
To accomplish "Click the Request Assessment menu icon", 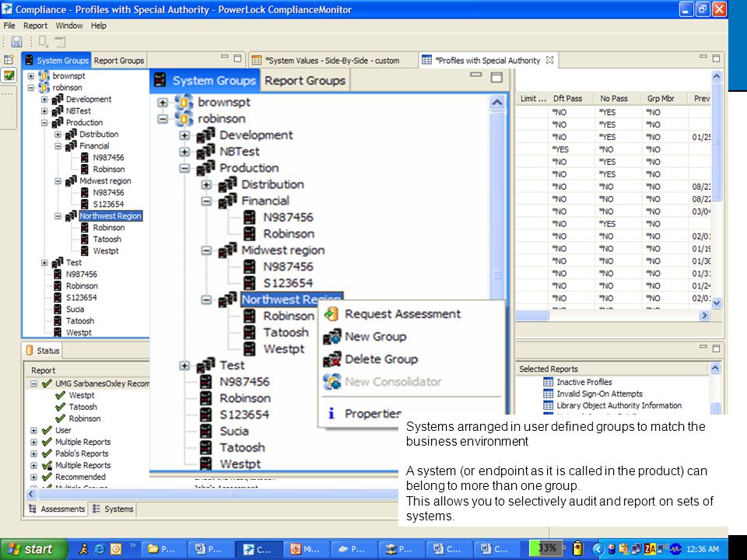I will pos(331,313).
